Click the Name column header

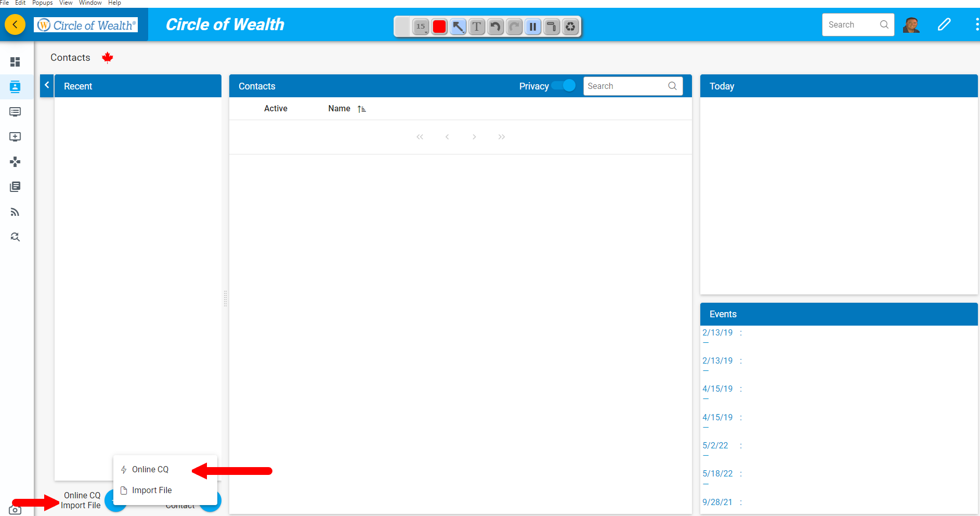point(339,108)
